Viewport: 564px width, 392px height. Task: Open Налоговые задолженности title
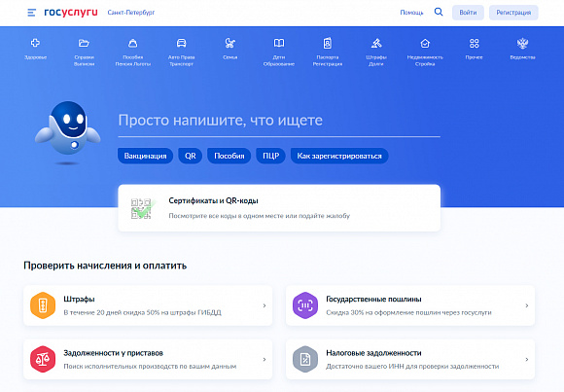tap(373, 353)
